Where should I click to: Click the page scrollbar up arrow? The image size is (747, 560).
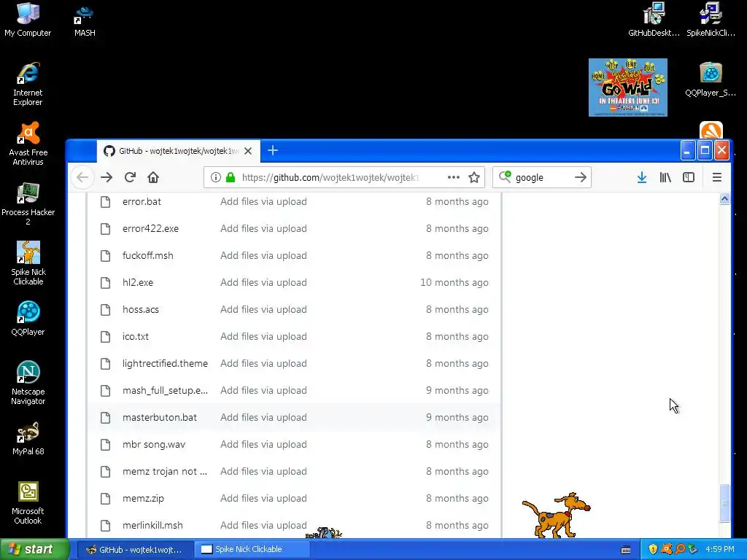click(724, 198)
